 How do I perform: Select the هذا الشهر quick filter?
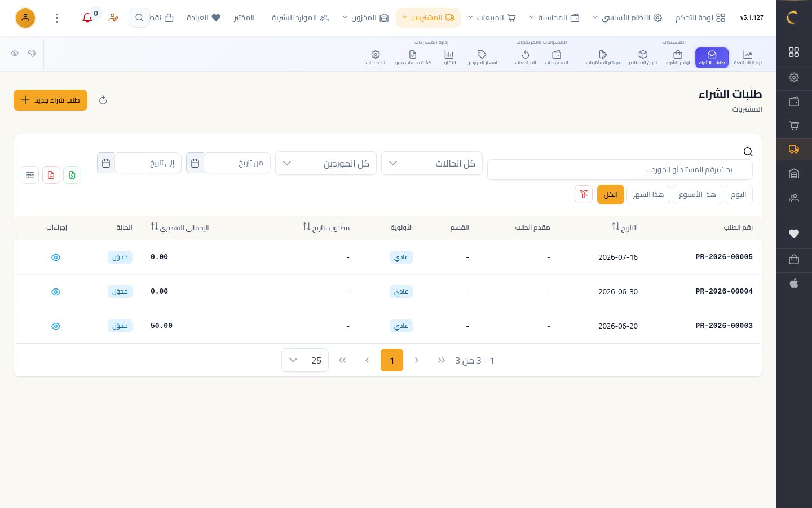[x=648, y=194]
